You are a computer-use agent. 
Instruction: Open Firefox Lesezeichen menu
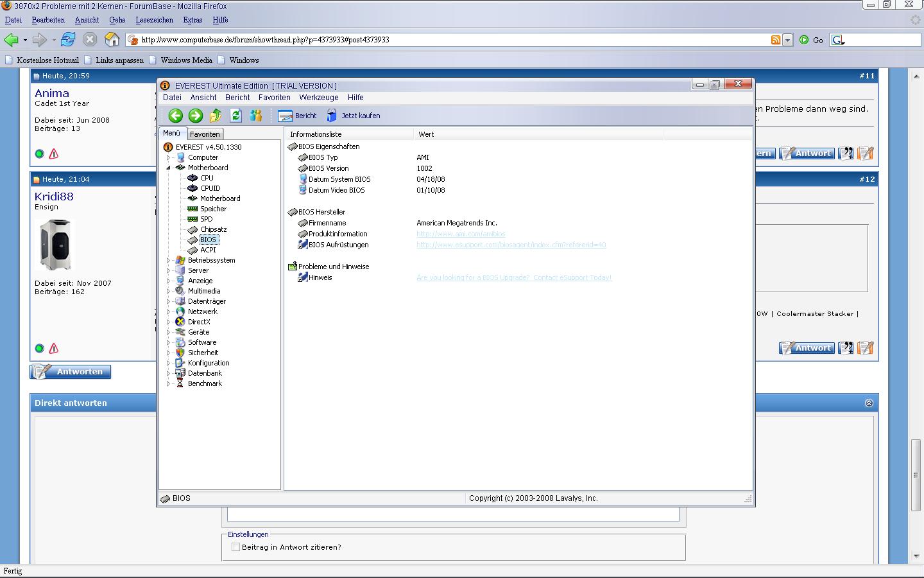click(x=154, y=20)
